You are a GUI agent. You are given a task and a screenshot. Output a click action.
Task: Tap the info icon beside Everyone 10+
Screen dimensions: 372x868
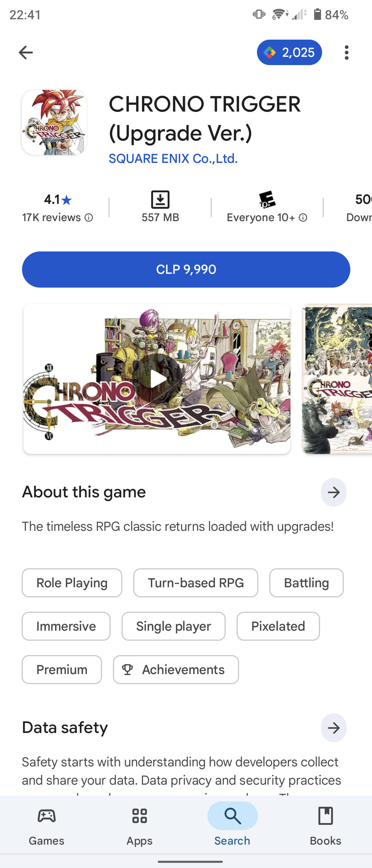(303, 218)
